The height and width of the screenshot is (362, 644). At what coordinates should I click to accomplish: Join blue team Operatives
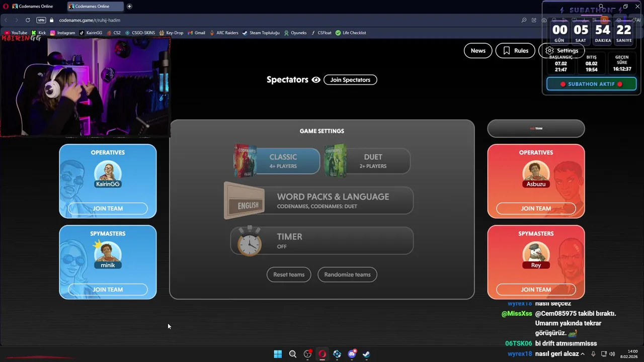pos(108,208)
